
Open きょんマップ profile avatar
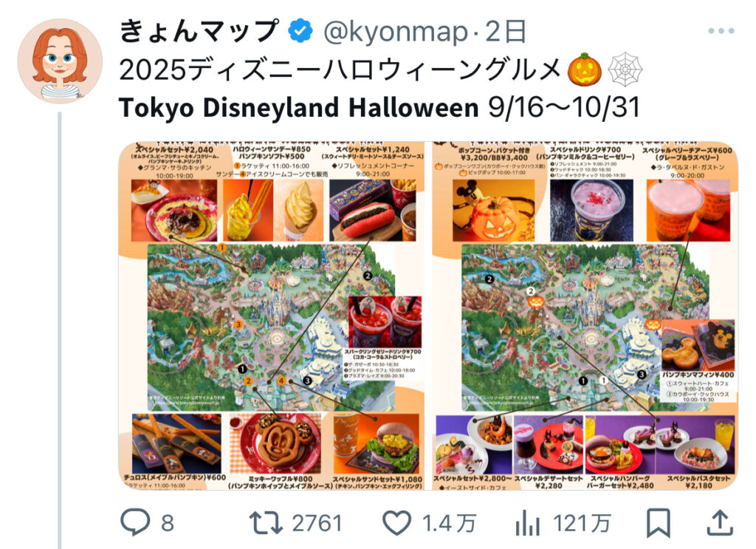(x=60, y=61)
